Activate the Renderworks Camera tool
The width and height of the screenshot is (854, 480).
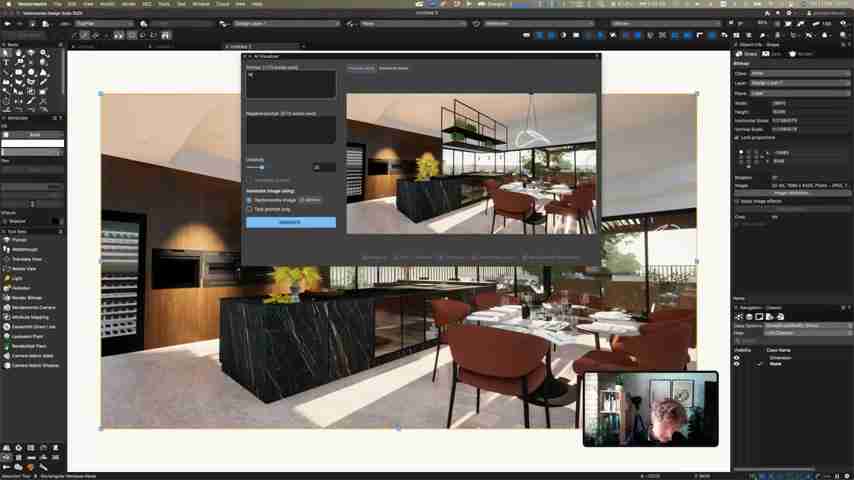[33, 308]
